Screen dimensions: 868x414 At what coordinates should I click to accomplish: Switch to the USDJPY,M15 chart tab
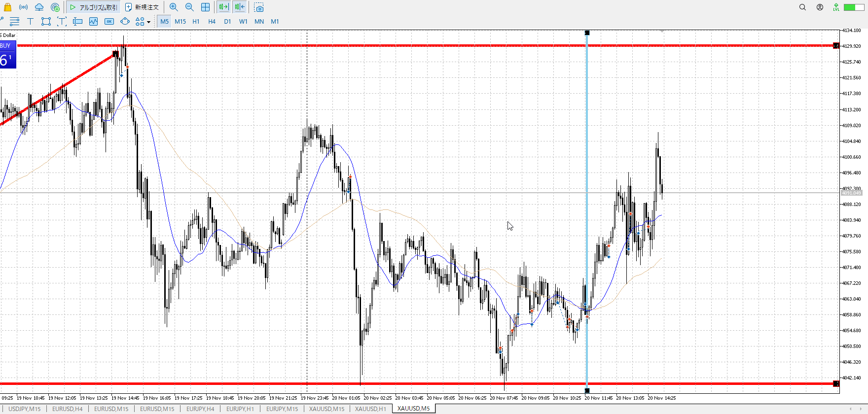pyautogui.click(x=24, y=409)
